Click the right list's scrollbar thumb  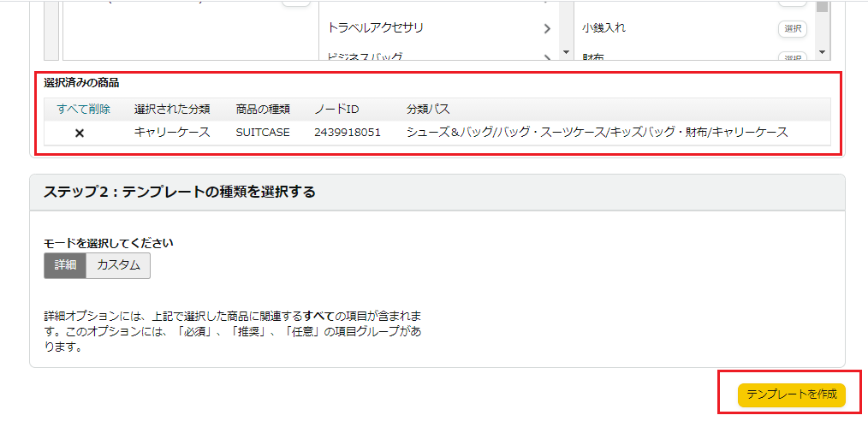[x=822, y=7]
